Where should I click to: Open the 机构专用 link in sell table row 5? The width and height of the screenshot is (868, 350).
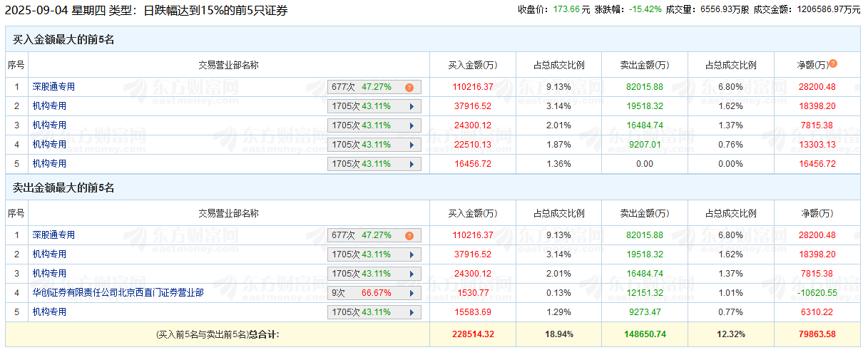coord(49,312)
